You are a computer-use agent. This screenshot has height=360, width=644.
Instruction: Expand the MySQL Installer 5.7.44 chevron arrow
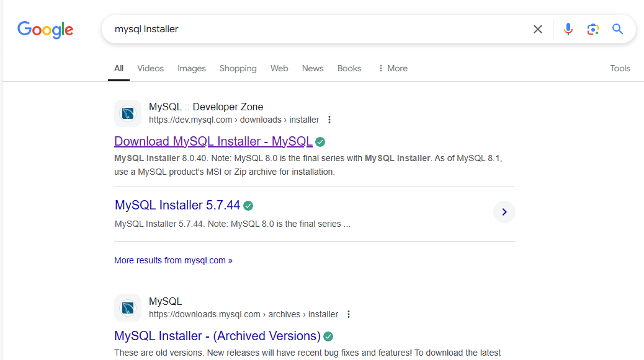coord(504,212)
